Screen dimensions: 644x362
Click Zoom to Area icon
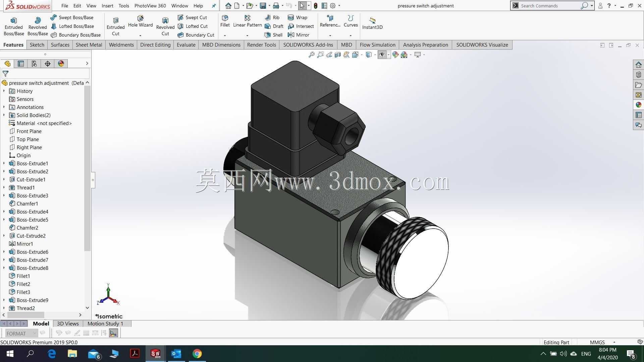coord(320,55)
